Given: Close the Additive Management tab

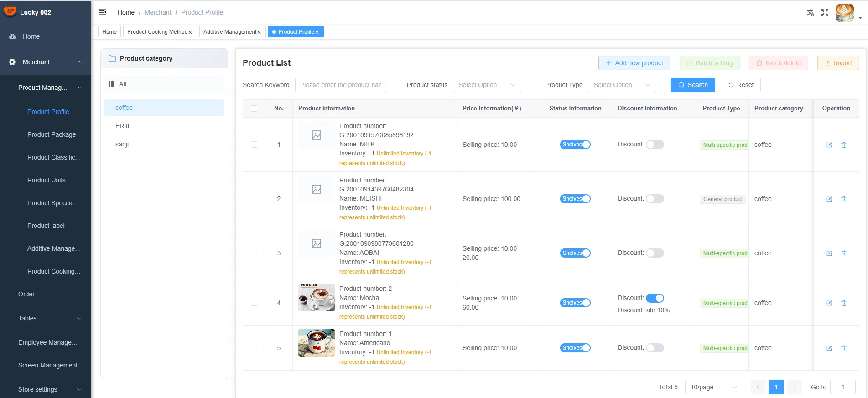Looking at the screenshot, I should coord(259,32).
